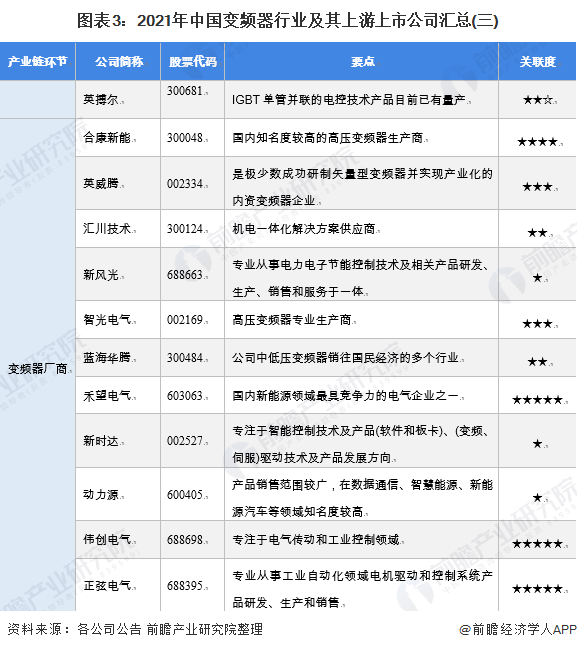Click company name '伟创电气'
The width and height of the screenshot is (577, 650).
(x=107, y=539)
